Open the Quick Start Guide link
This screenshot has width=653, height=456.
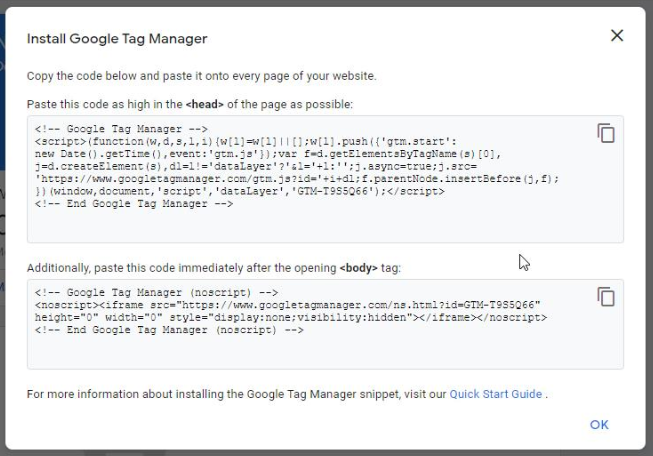[496, 394]
